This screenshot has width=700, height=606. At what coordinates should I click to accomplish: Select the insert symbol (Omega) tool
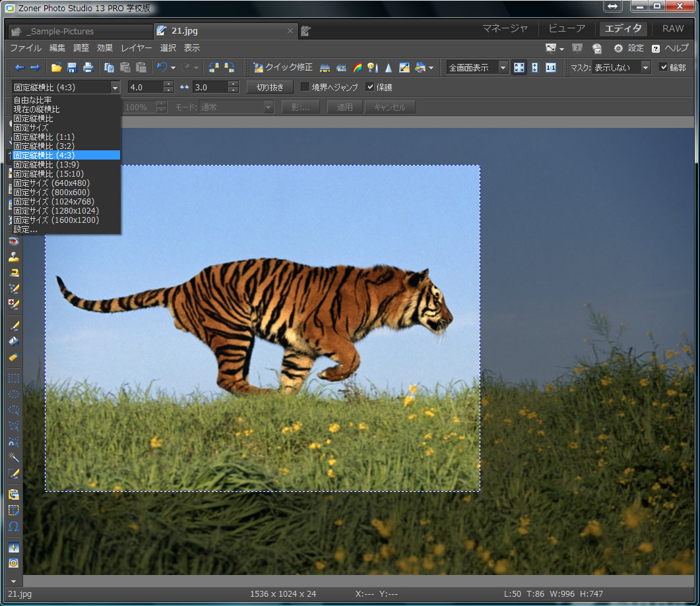13,527
